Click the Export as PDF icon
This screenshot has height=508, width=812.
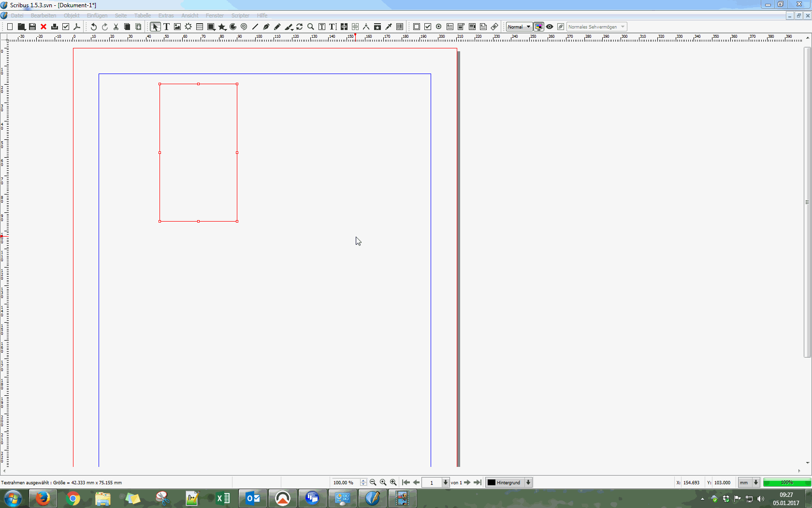[77, 27]
